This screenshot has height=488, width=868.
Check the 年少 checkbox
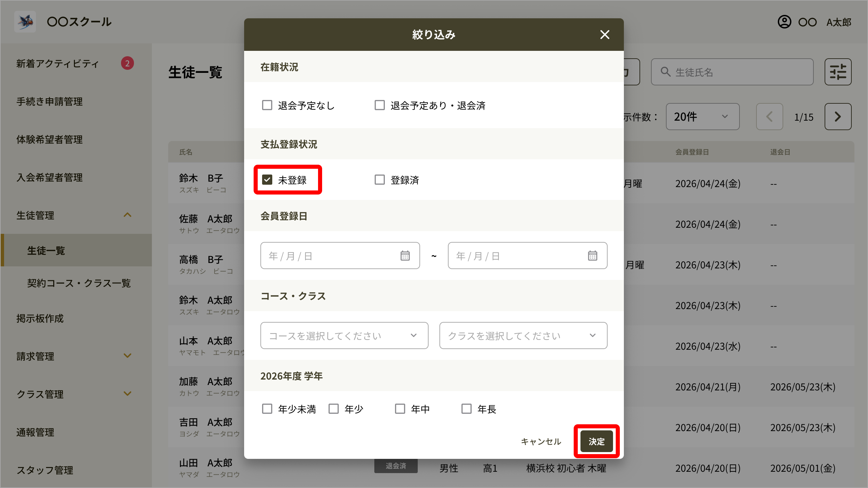tap(334, 409)
